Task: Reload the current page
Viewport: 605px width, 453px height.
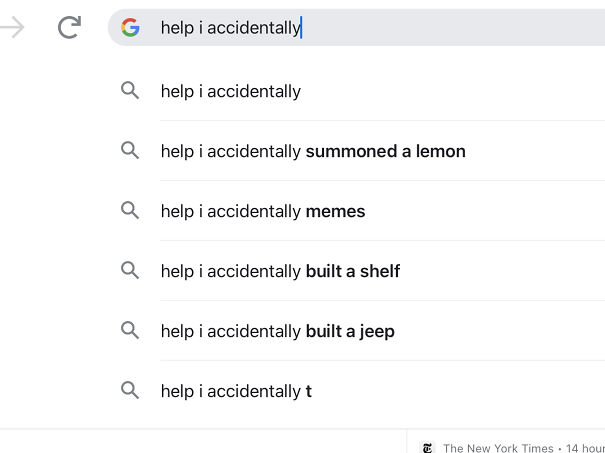Action: 69,28
